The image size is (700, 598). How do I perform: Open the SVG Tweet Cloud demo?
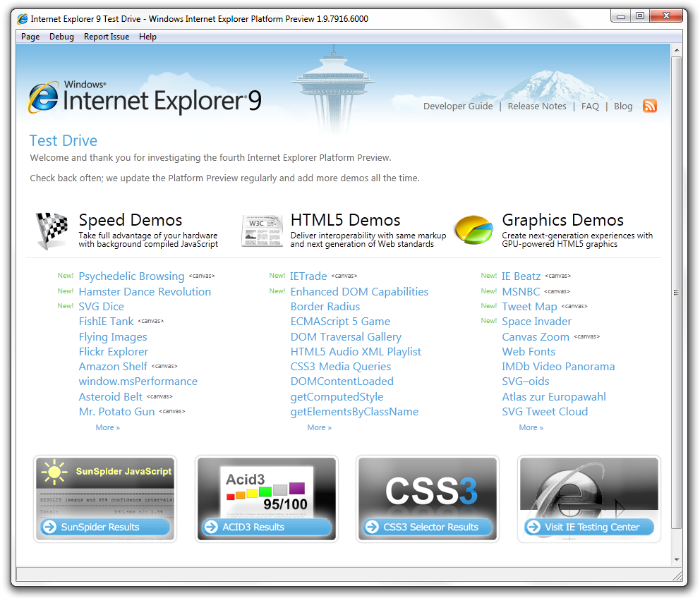(545, 411)
